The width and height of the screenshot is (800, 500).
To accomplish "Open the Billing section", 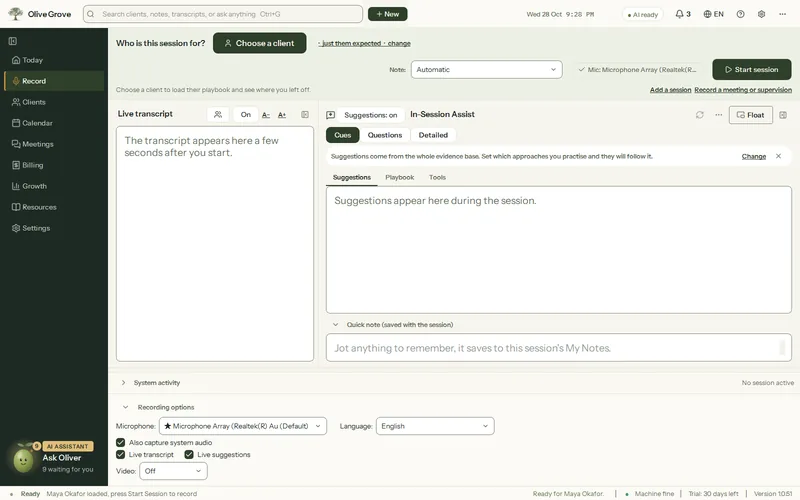I will click(54, 165).
